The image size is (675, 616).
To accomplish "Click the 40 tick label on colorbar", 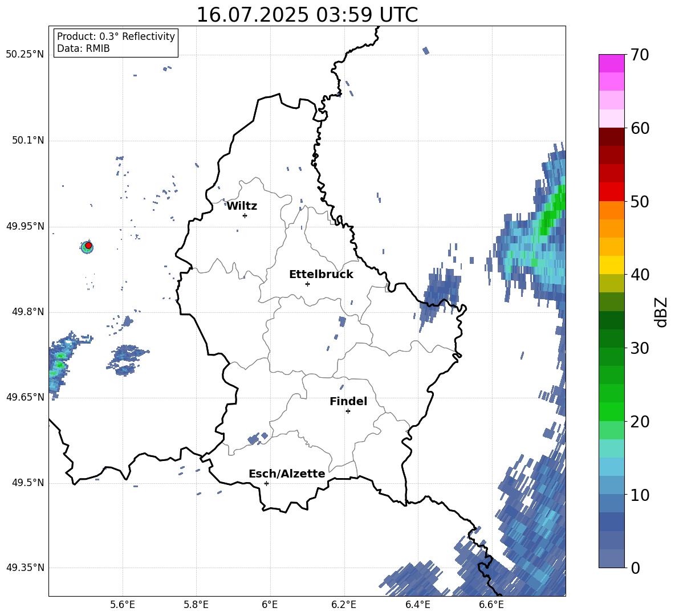I will point(639,275).
